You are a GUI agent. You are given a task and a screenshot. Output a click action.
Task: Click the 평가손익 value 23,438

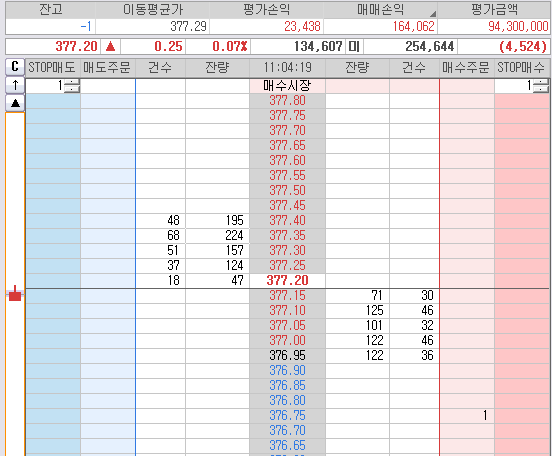tap(302, 26)
